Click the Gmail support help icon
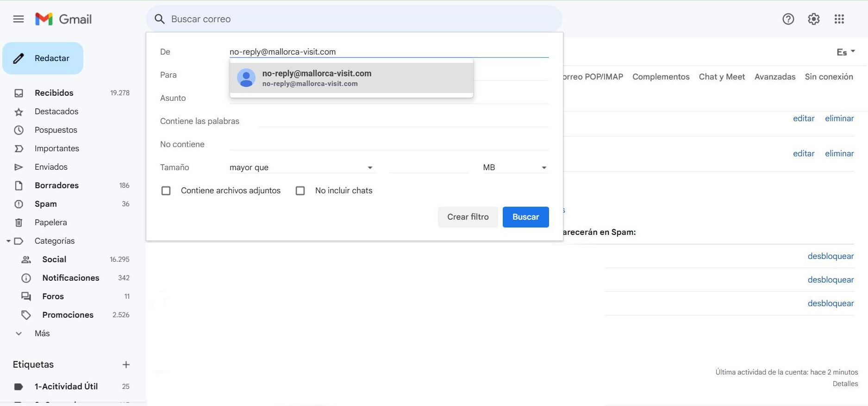868x406 pixels. pyautogui.click(x=788, y=19)
